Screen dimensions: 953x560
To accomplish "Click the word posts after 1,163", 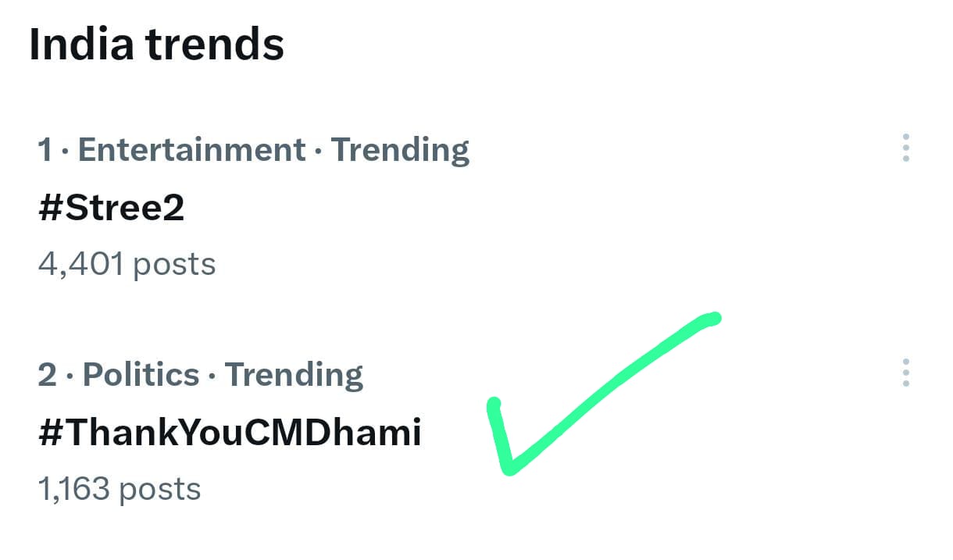I will click(159, 489).
